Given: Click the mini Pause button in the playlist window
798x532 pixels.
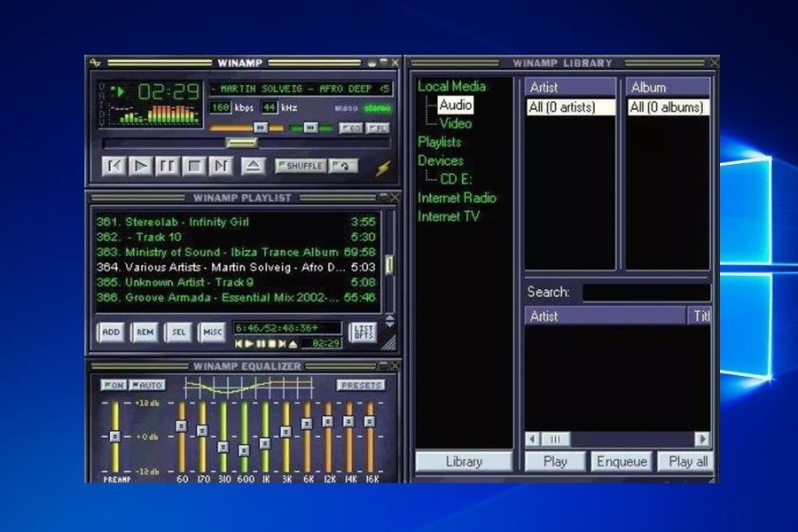Looking at the screenshot, I should click(x=261, y=344).
